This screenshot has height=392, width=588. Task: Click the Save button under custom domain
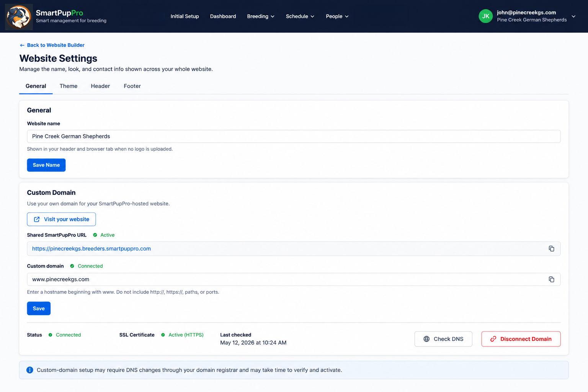[x=39, y=309]
